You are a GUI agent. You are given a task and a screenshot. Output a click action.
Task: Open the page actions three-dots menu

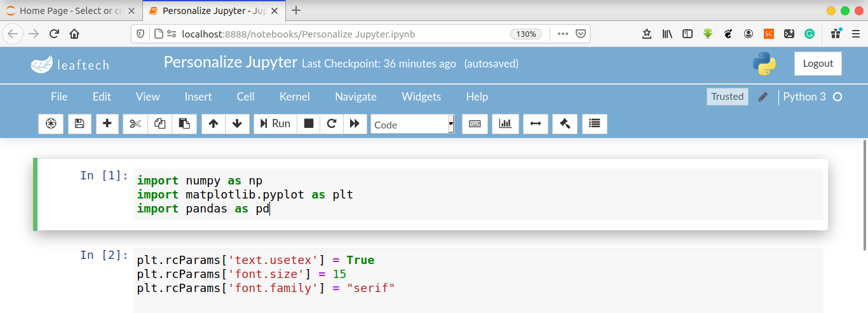[x=563, y=34]
